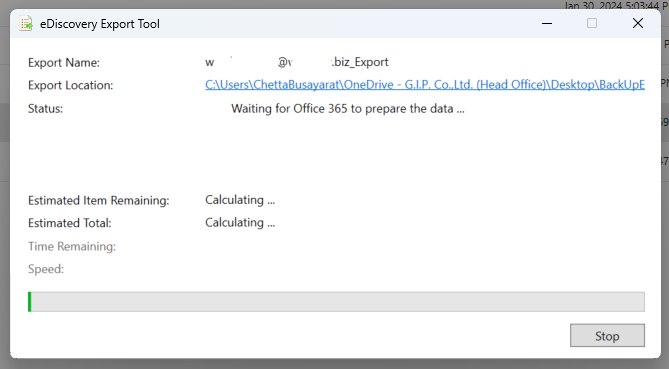
Task: Minimize the eDiscovery Export Tool window
Action: click(x=547, y=23)
